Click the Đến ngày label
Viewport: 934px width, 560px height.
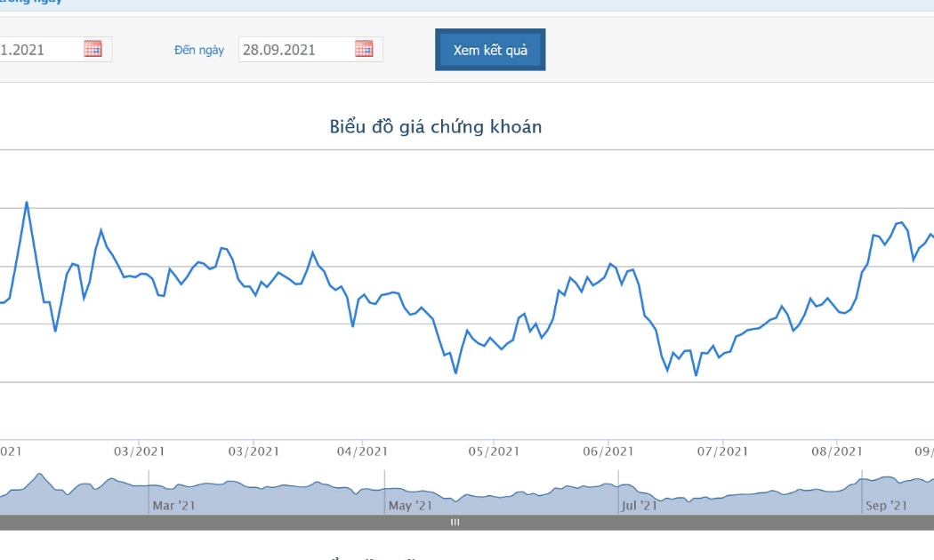click(199, 50)
